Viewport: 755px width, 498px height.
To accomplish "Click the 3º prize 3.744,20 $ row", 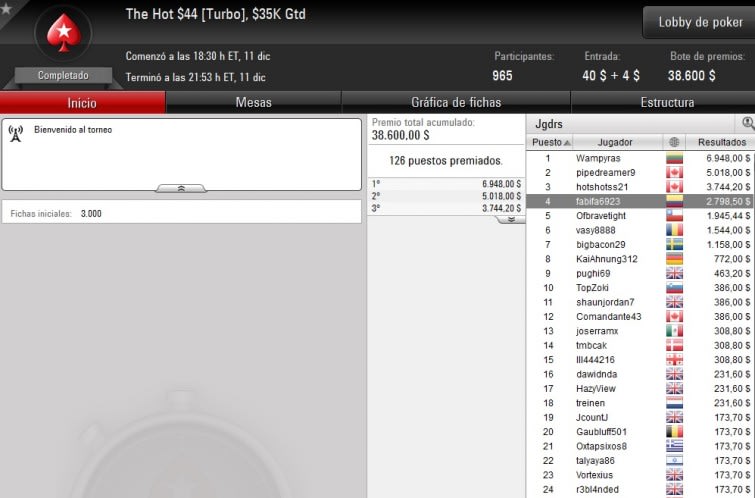I will tap(446, 209).
